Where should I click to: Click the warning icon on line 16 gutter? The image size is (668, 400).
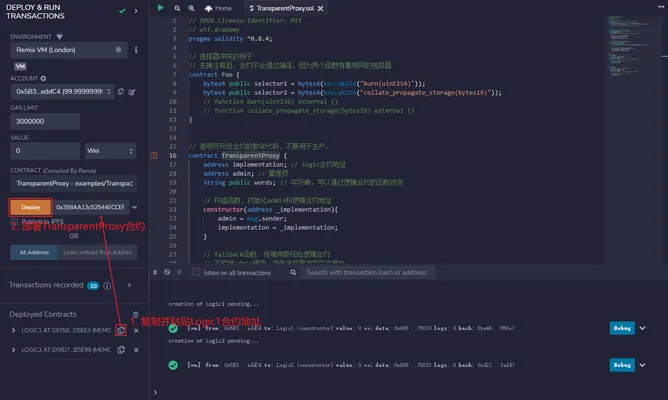[x=154, y=155]
